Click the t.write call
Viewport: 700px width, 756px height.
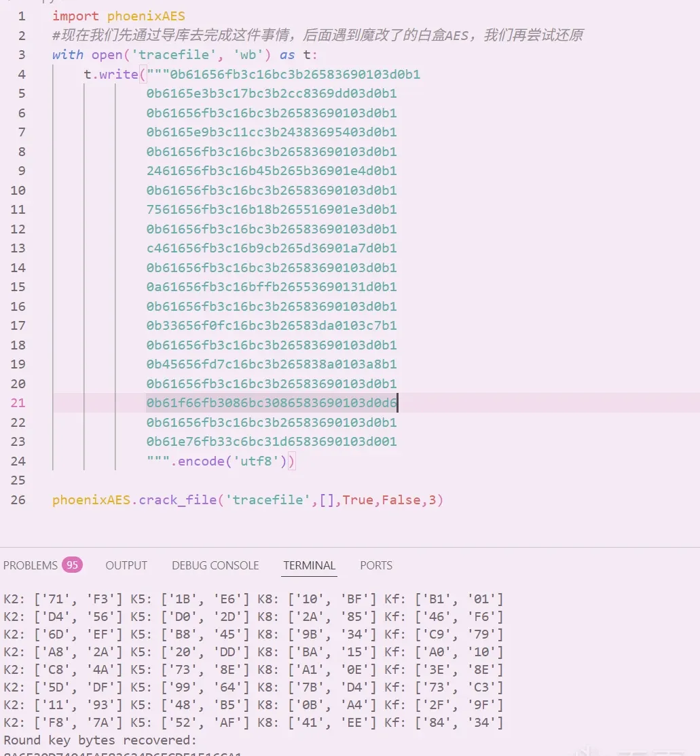pos(111,74)
